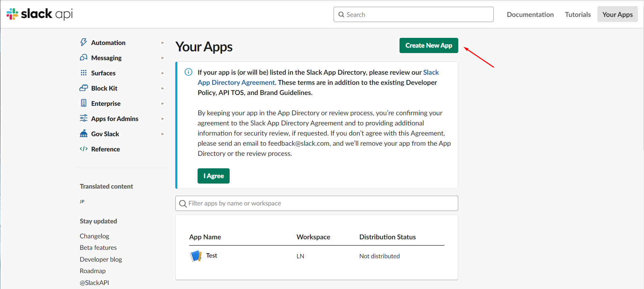The width and height of the screenshot is (644, 289).
Task: Click the Block Kit blocks icon
Action: click(83, 88)
